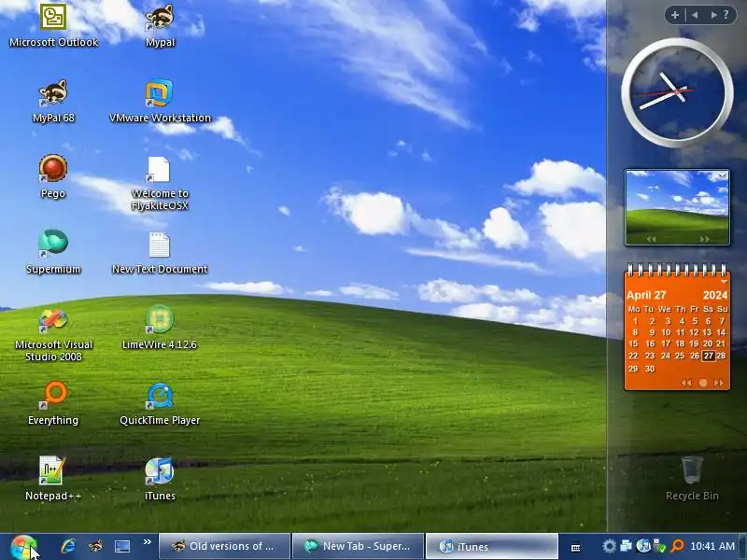
Task: Show next picture in slideshow gadget
Action: [x=705, y=239]
